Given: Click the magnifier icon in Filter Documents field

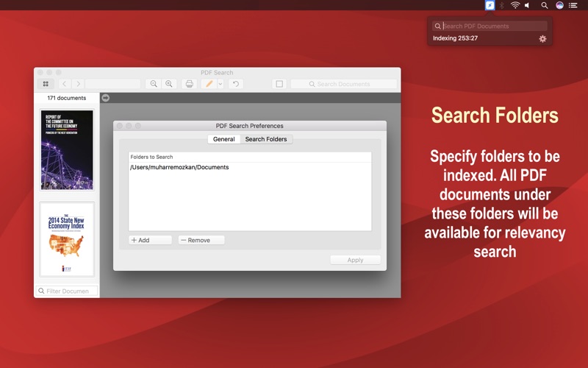Looking at the screenshot, I should click(42, 291).
